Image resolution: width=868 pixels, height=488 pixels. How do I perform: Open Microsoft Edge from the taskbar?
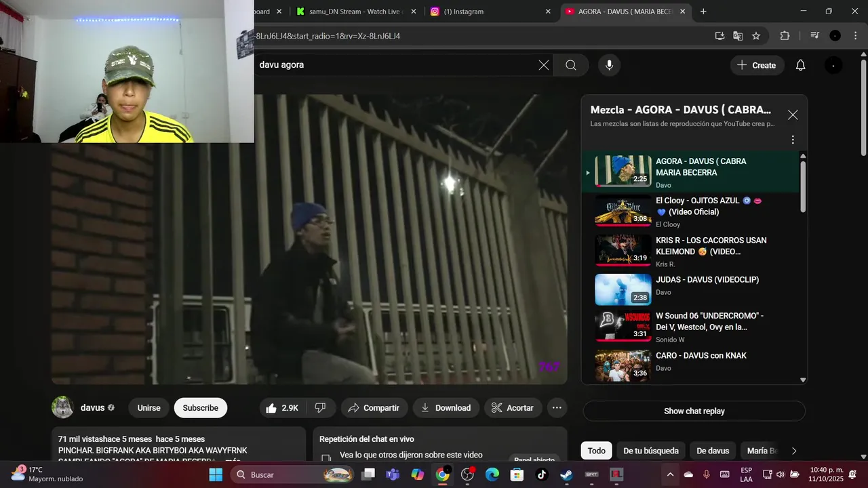click(x=492, y=474)
